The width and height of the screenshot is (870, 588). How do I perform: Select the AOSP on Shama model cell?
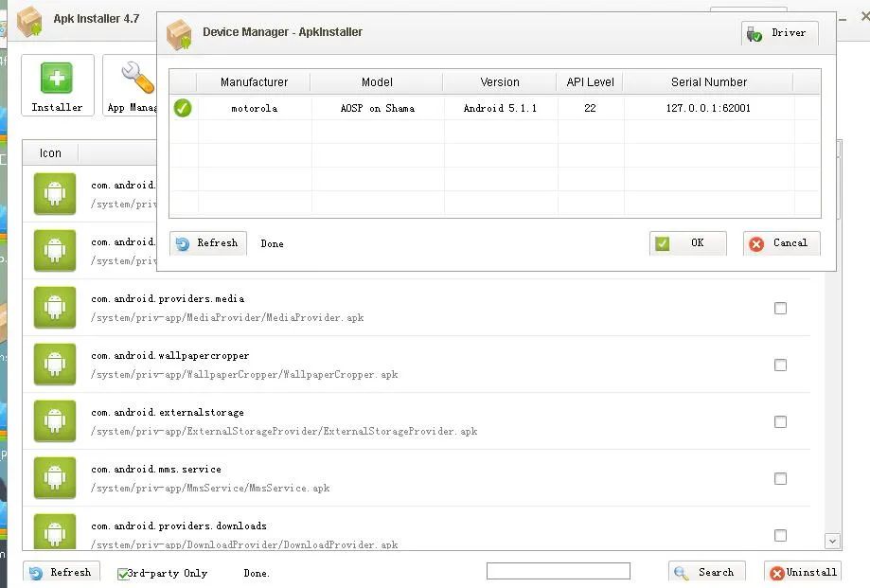coord(378,108)
